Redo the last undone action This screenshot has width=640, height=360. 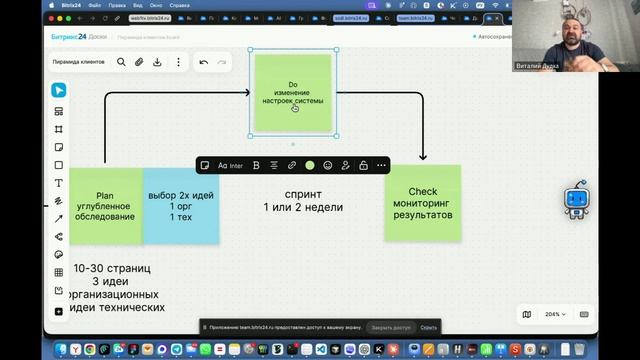(x=222, y=62)
